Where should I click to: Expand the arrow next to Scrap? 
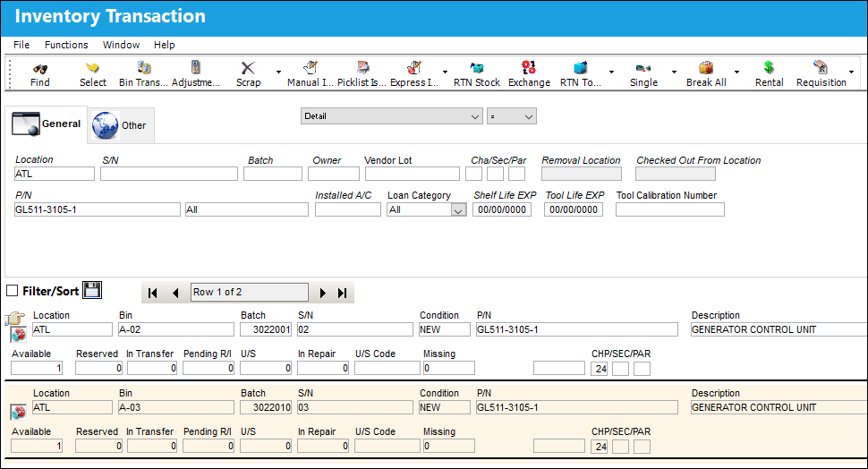click(x=278, y=72)
